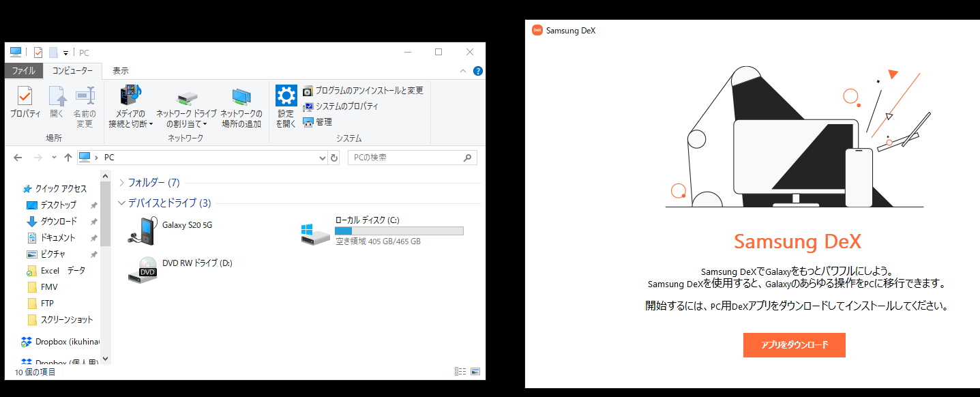This screenshot has height=397, width=980.
Task: Open Excel データ folder in sidebar
Action: coord(56,271)
